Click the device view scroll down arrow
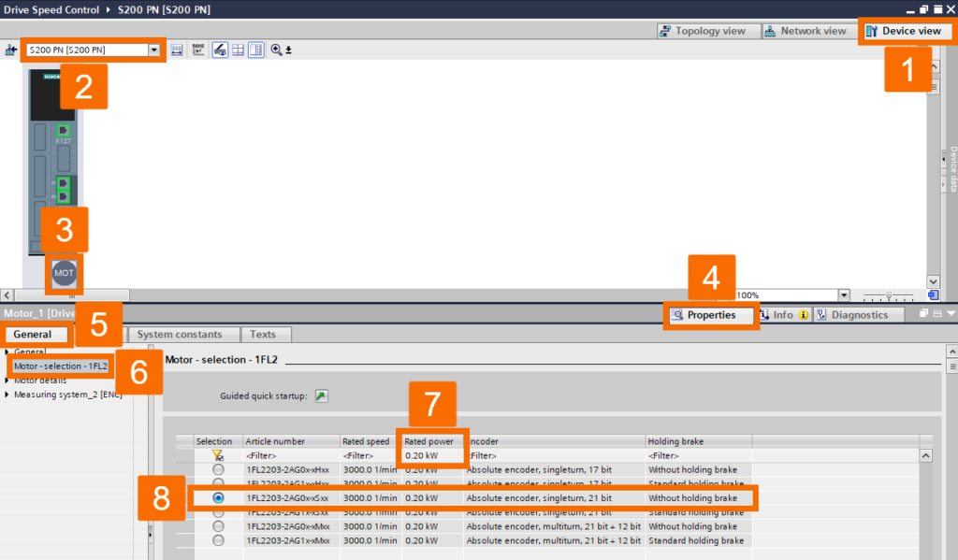Viewport: 958px width, 560px height. (933, 281)
